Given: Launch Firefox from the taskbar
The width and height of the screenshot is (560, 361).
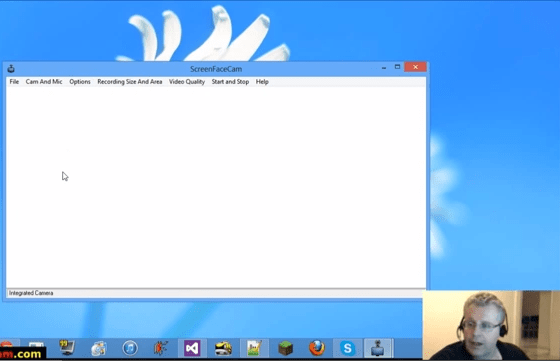Looking at the screenshot, I should [x=317, y=348].
